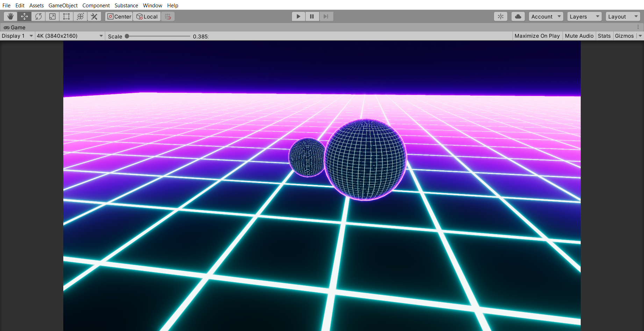Start Play mode

click(x=299, y=16)
